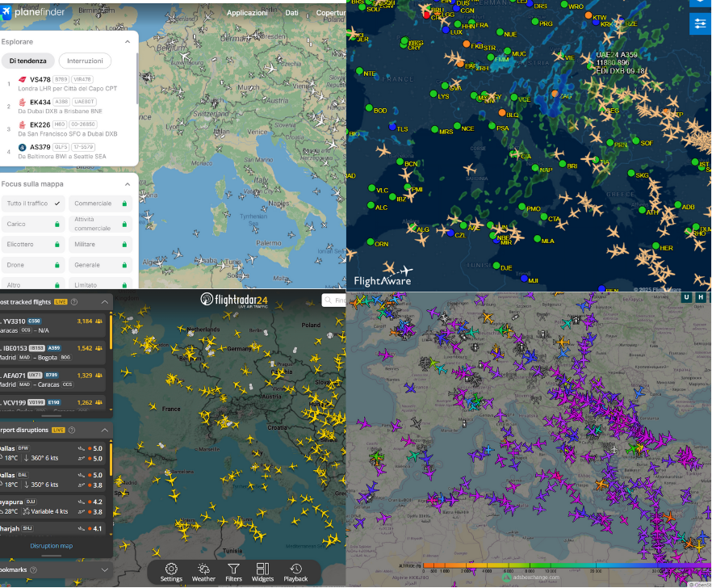Click the orange ZAG airport dot on FlightAware
This screenshot has width=712, height=588.
coord(555,94)
